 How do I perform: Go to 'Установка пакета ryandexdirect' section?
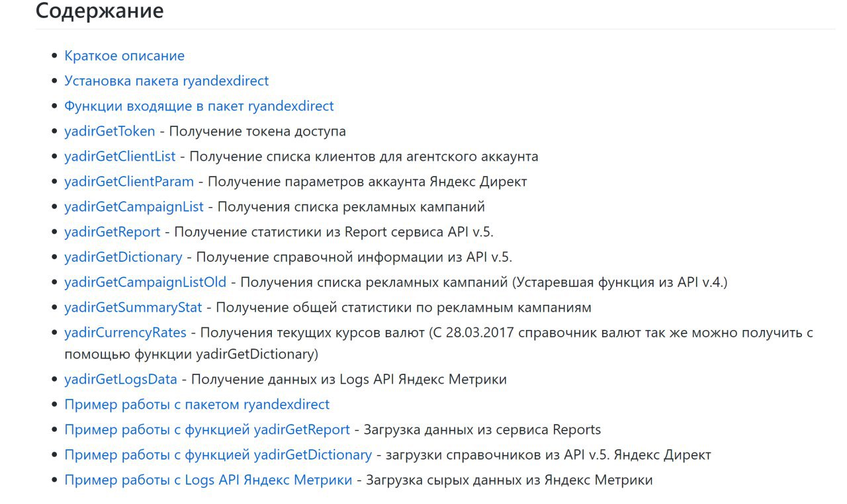(x=167, y=81)
